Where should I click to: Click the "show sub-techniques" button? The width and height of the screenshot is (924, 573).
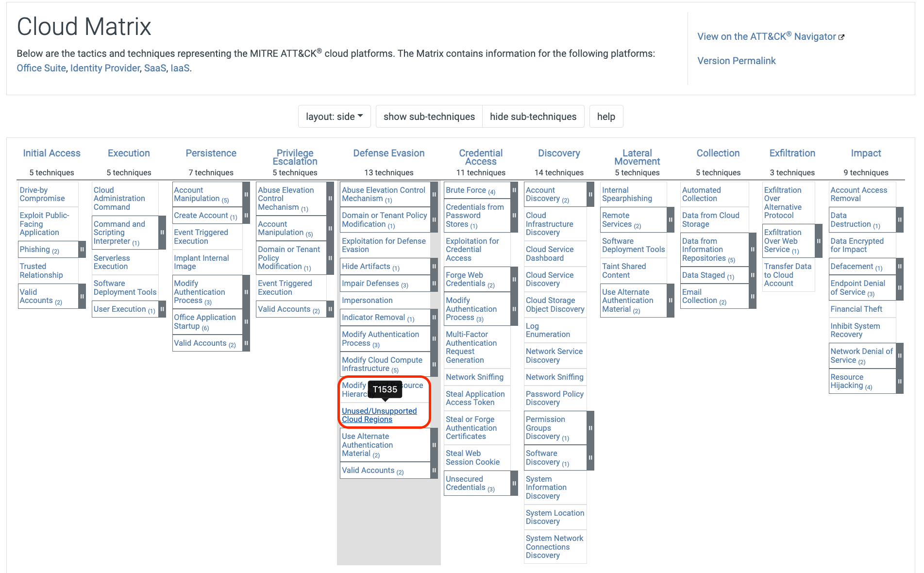click(x=429, y=116)
